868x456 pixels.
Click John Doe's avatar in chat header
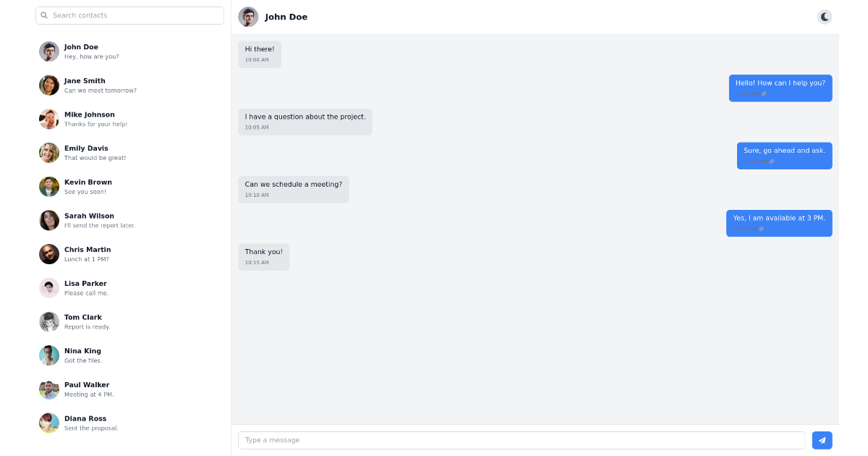248,17
